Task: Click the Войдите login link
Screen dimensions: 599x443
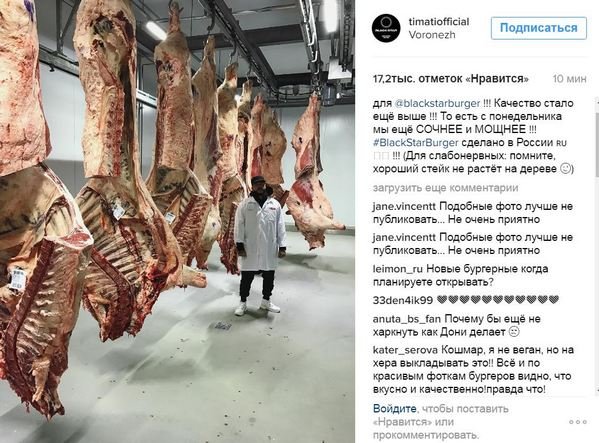Action: 395,409
